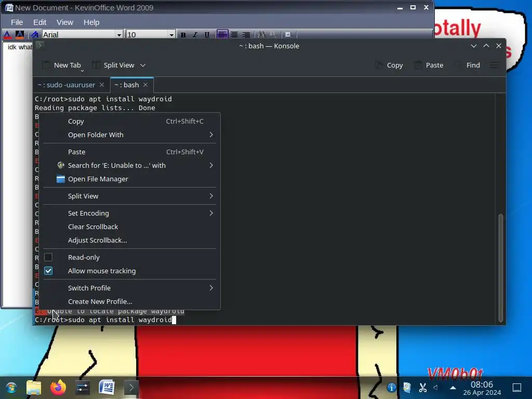This screenshot has width=532, height=399.
Task: Launch Firefox from taskbar
Action: [58, 388]
